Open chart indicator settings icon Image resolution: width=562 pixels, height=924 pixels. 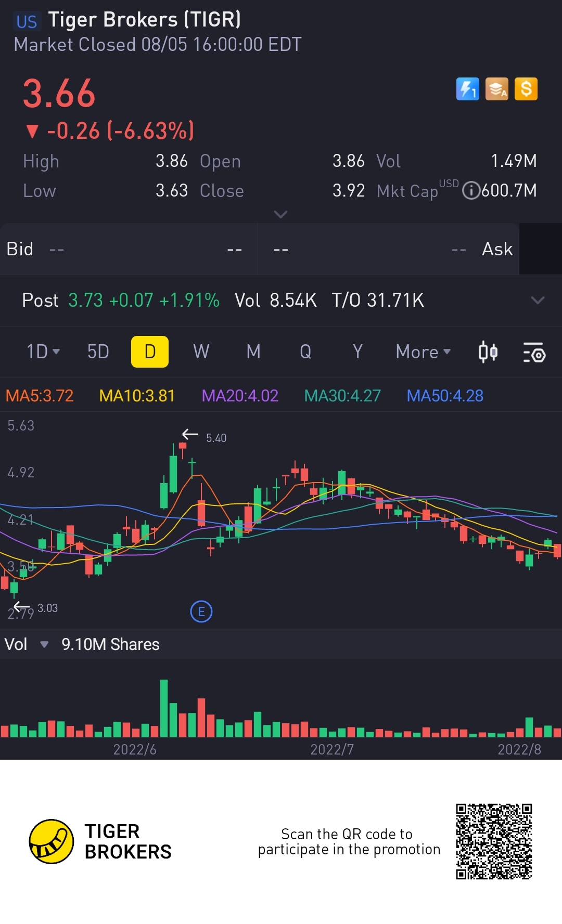[534, 352]
